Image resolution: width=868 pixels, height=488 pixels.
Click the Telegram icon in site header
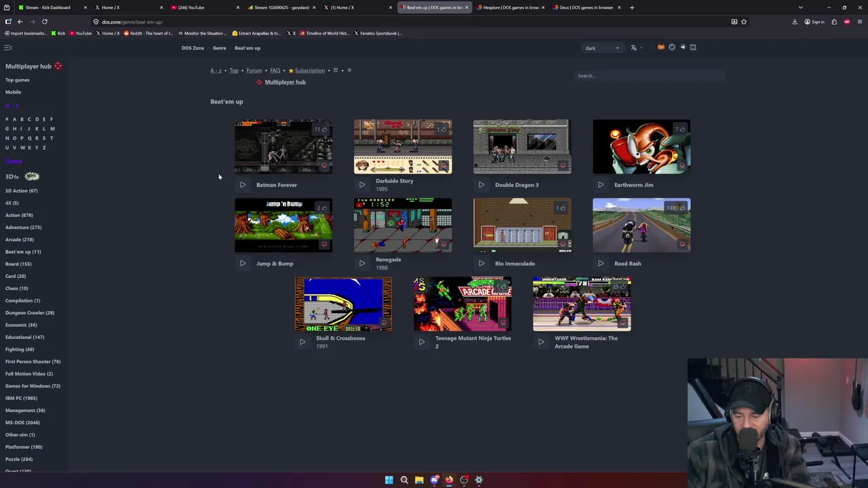coord(682,47)
